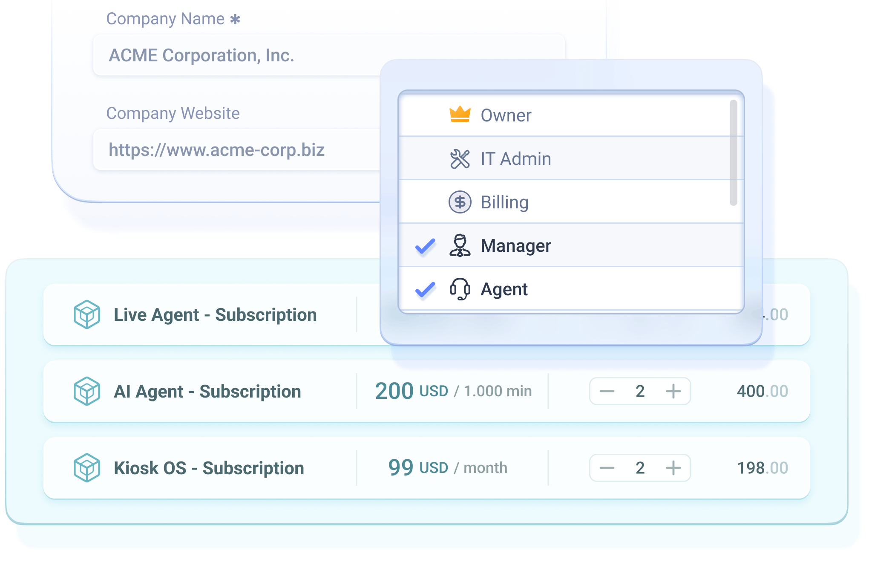This screenshot has height=588, width=869.
Task: Increase AI Agent subscription quantity
Action: 673,391
